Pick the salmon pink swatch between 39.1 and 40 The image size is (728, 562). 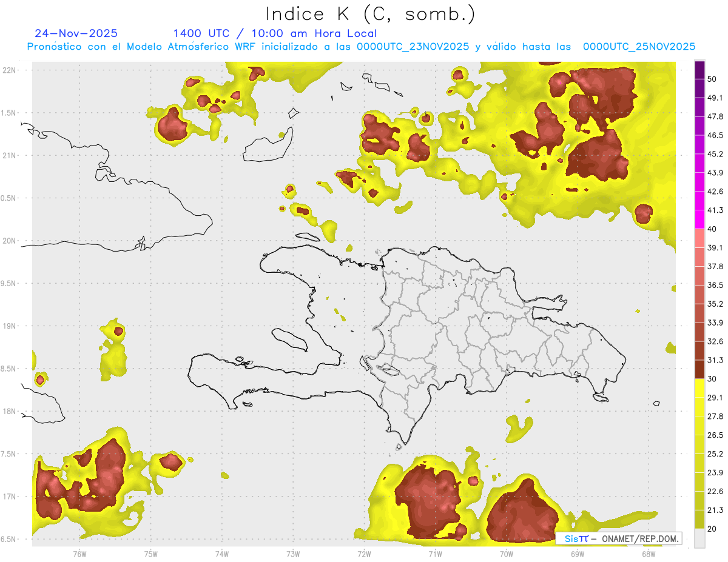(699, 238)
